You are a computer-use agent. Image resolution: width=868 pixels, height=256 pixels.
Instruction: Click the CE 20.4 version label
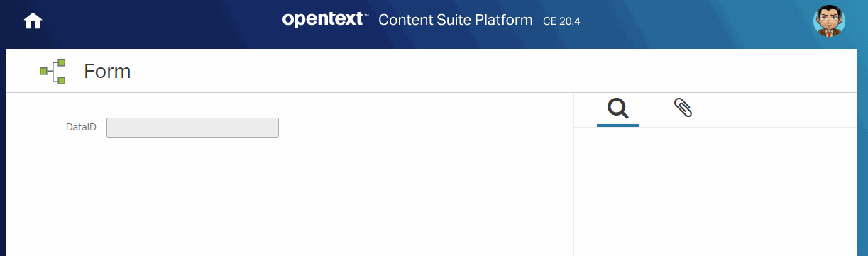pyautogui.click(x=561, y=21)
